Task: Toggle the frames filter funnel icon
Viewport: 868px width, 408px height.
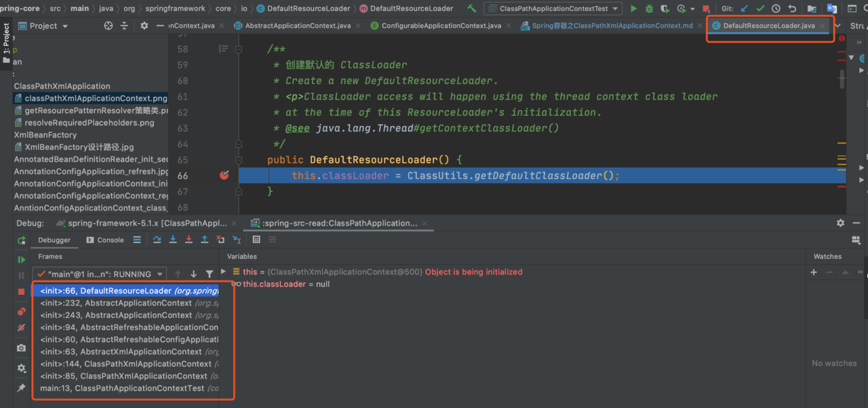Action: pyautogui.click(x=209, y=274)
